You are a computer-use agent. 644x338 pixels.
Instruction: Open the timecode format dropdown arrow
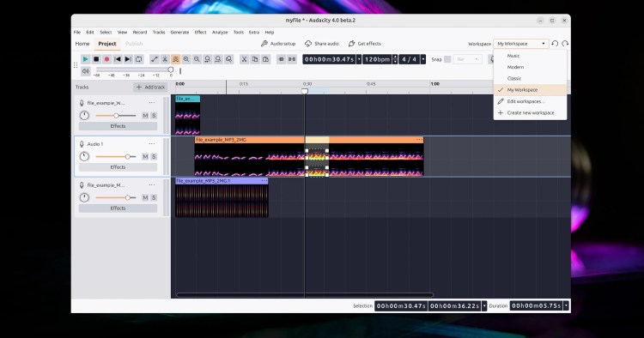(x=359, y=59)
